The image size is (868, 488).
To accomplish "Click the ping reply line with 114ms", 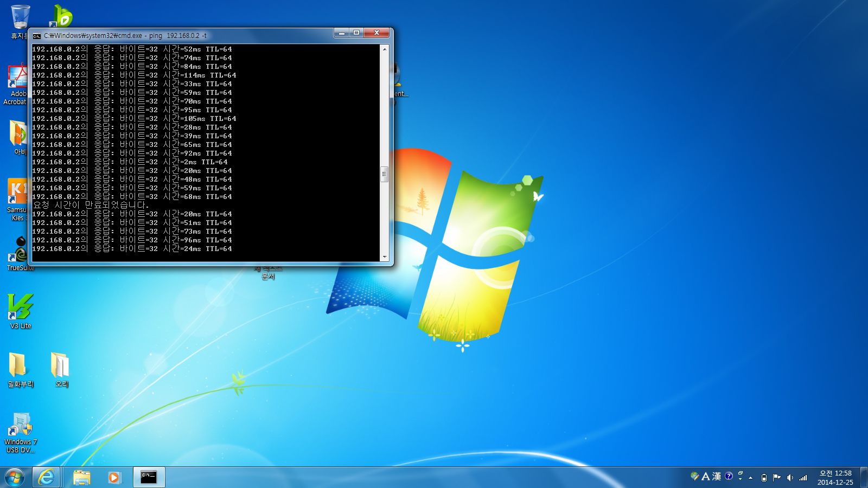I will tap(134, 75).
